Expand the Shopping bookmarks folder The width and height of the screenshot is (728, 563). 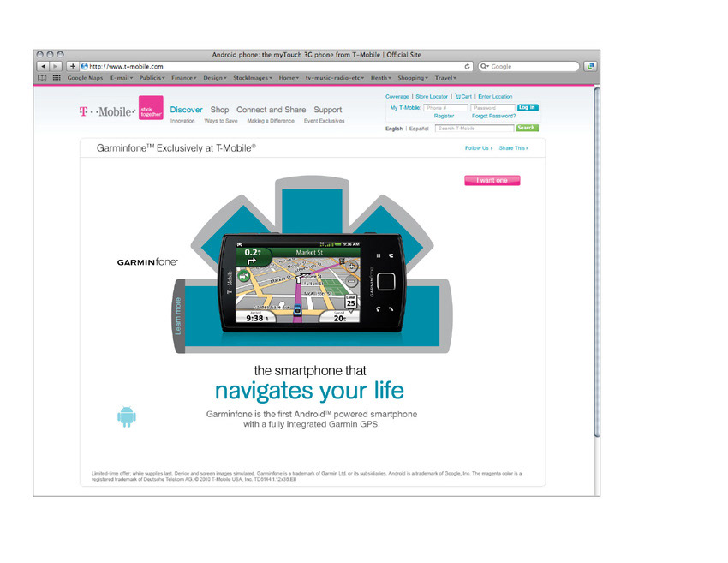(x=413, y=78)
